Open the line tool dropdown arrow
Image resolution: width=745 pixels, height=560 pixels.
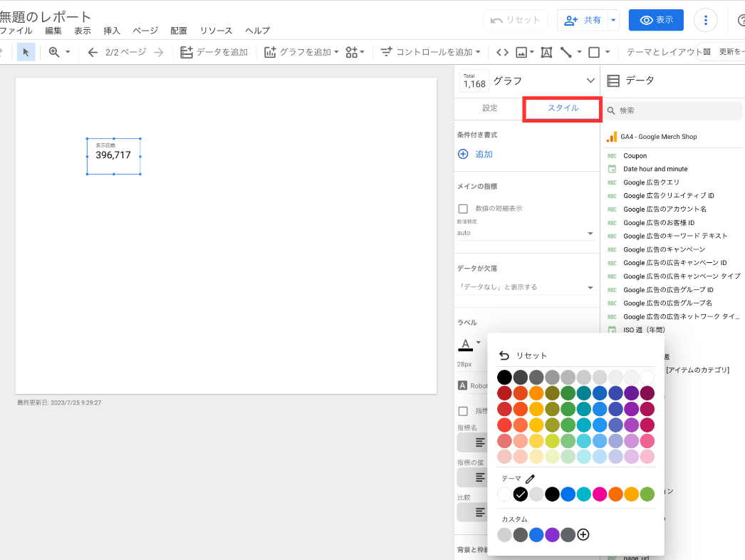(x=579, y=52)
